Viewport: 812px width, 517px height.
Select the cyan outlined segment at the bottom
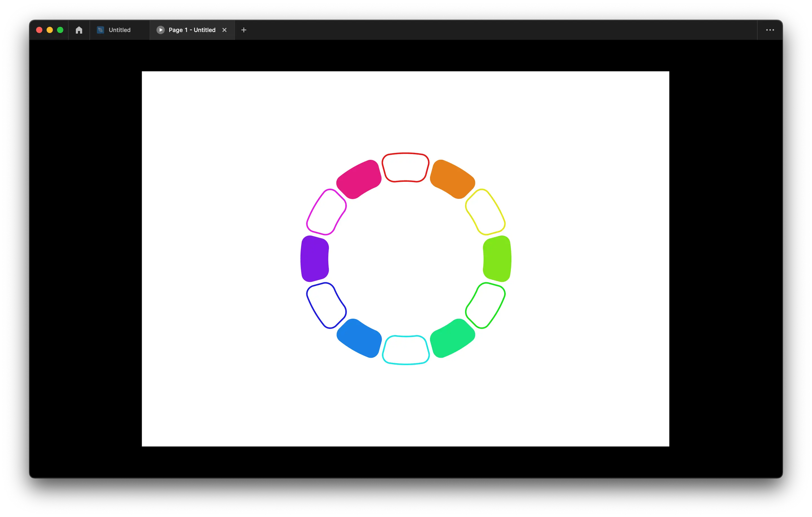[406, 350]
